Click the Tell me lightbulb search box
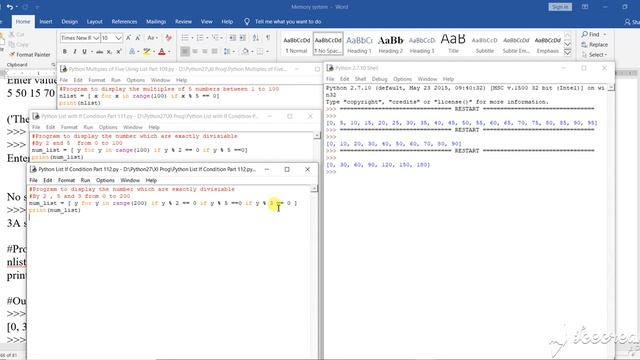This screenshot has height=360, width=640. [283, 22]
